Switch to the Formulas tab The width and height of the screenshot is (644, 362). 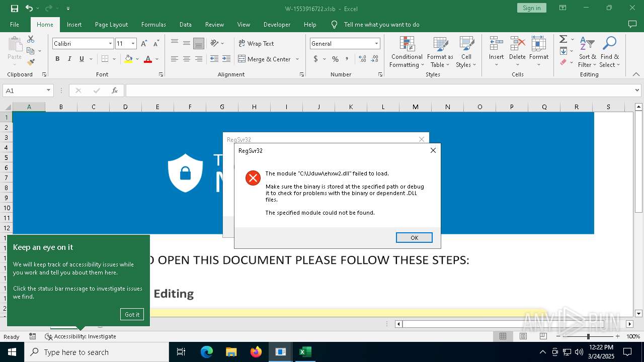(x=153, y=24)
